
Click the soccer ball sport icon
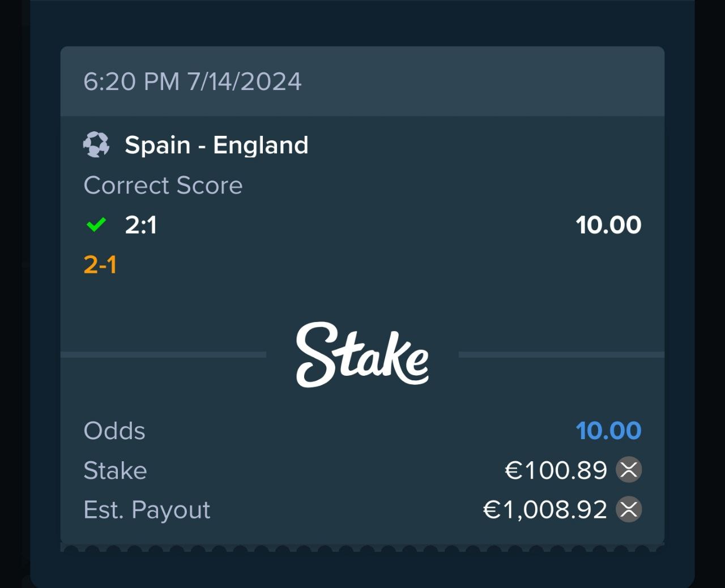(x=96, y=145)
